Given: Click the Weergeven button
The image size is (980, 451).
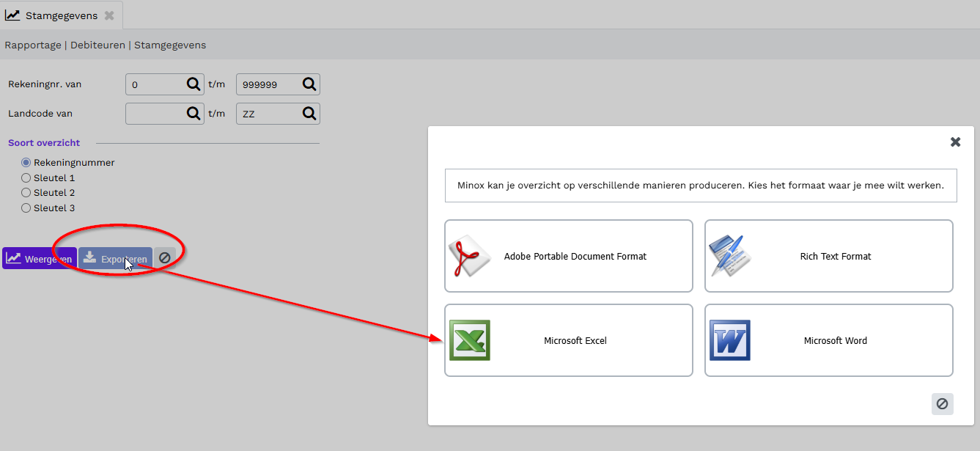Looking at the screenshot, I should [40, 258].
